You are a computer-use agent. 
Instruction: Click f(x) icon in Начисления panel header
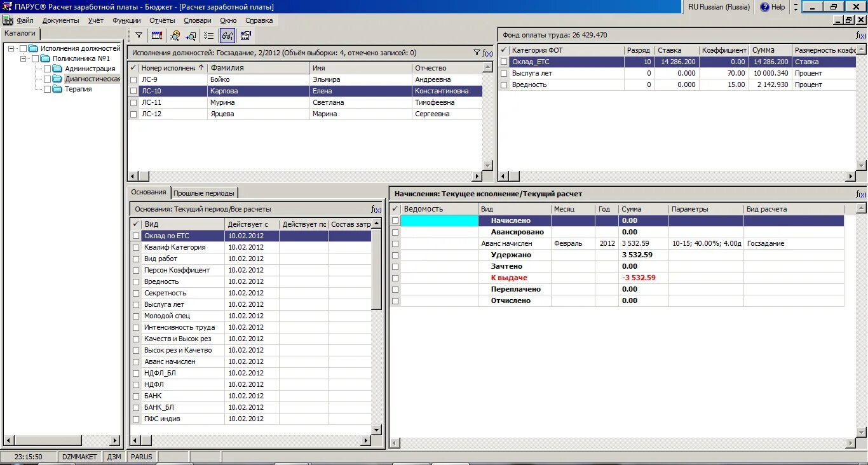pos(861,194)
